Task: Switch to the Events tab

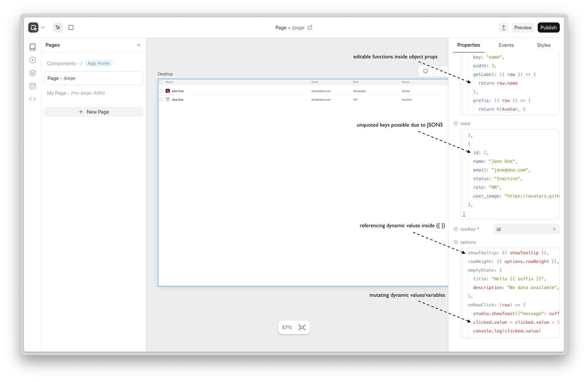Action: point(506,45)
